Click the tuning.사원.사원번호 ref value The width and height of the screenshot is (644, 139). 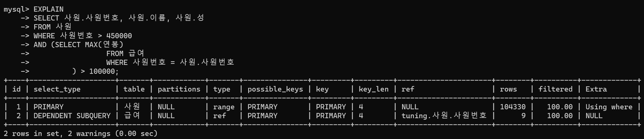[x=444, y=116]
